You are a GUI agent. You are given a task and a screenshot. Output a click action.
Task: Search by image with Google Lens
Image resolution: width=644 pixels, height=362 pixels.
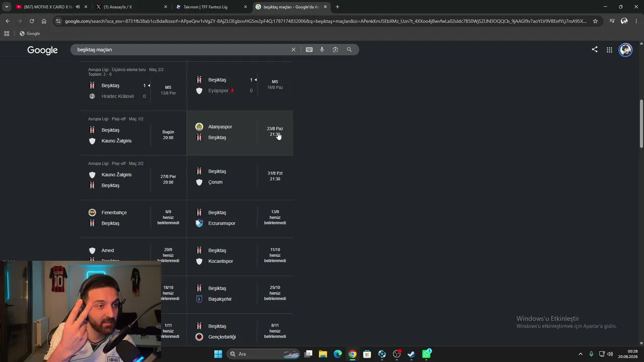click(x=335, y=50)
